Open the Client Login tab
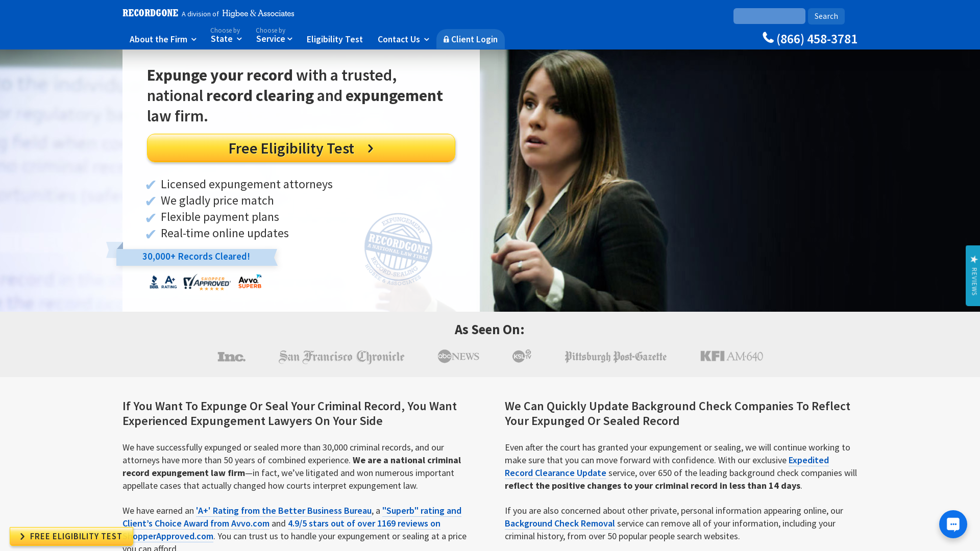 (471, 39)
